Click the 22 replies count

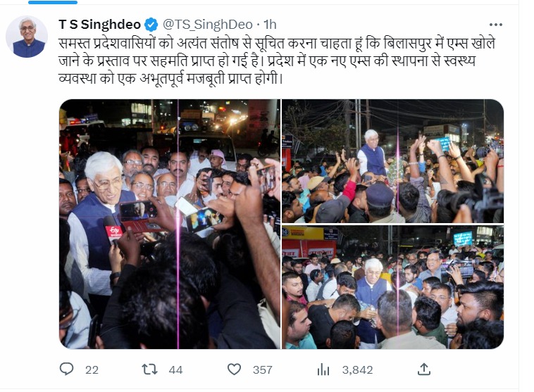point(92,370)
